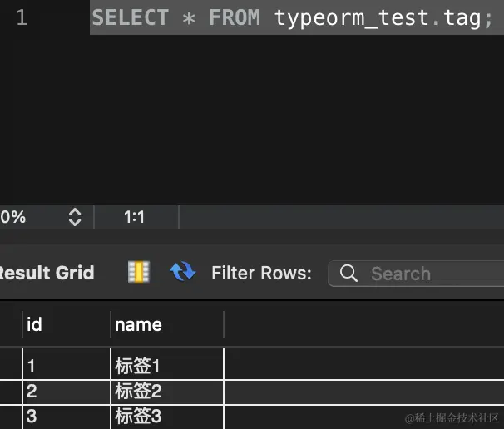Image resolution: width=504 pixels, height=429 pixels.
Task: Click the 1:1 cursor position indicator
Action: point(135,218)
